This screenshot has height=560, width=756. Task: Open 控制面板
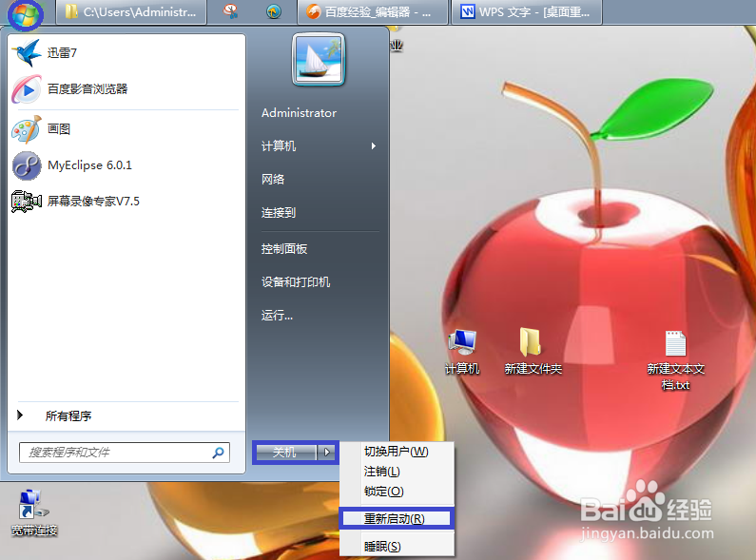click(284, 249)
